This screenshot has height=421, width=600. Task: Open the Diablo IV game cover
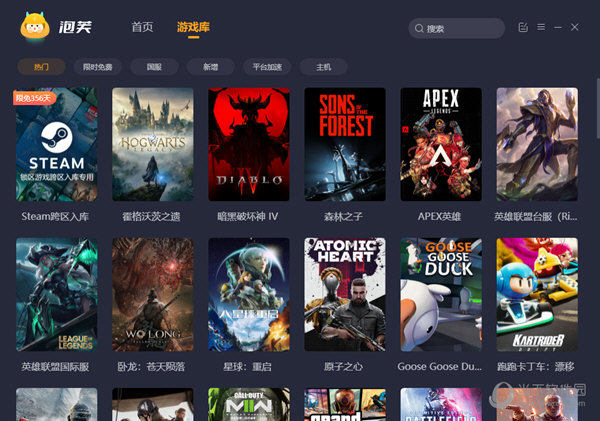pyautogui.click(x=249, y=144)
